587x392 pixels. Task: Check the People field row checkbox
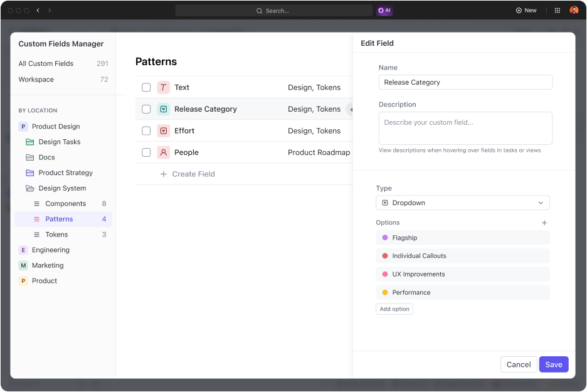146,152
